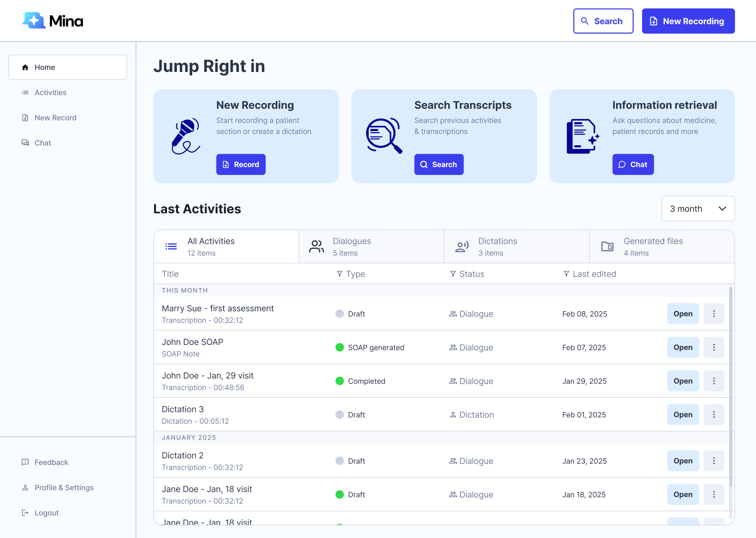Open the kebab menu for Dictation 3
756x538 pixels.
coord(714,415)
